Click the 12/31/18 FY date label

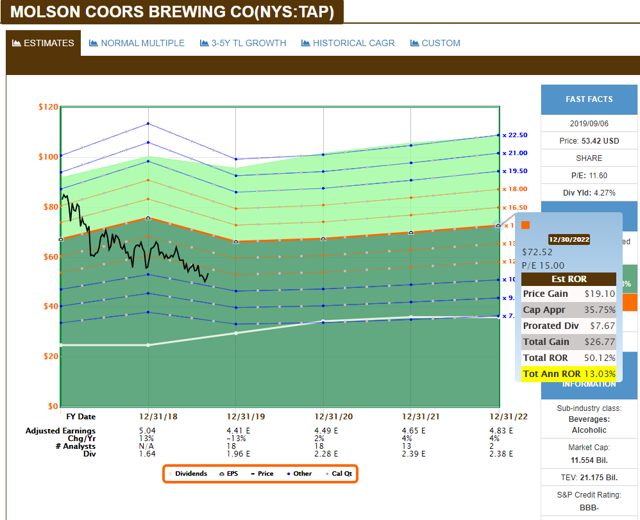pyautogui.click(x=158, y=417)
